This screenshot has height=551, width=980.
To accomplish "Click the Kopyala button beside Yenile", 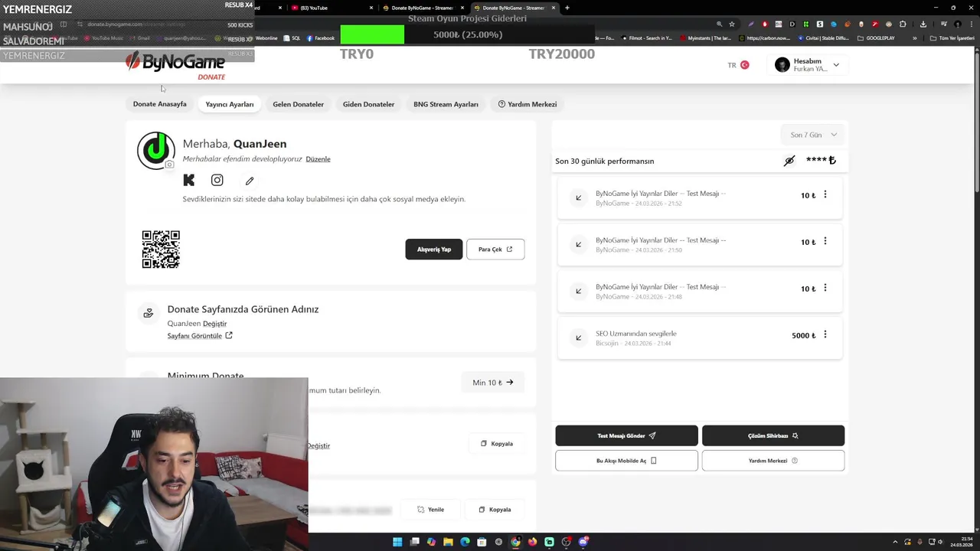I will pos(495,510).
